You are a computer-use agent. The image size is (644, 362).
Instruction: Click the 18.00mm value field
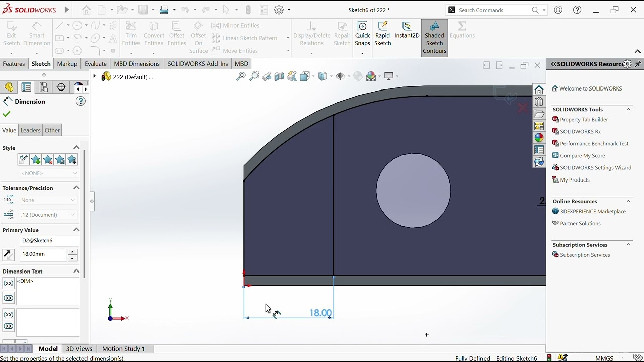click(43, 254)
